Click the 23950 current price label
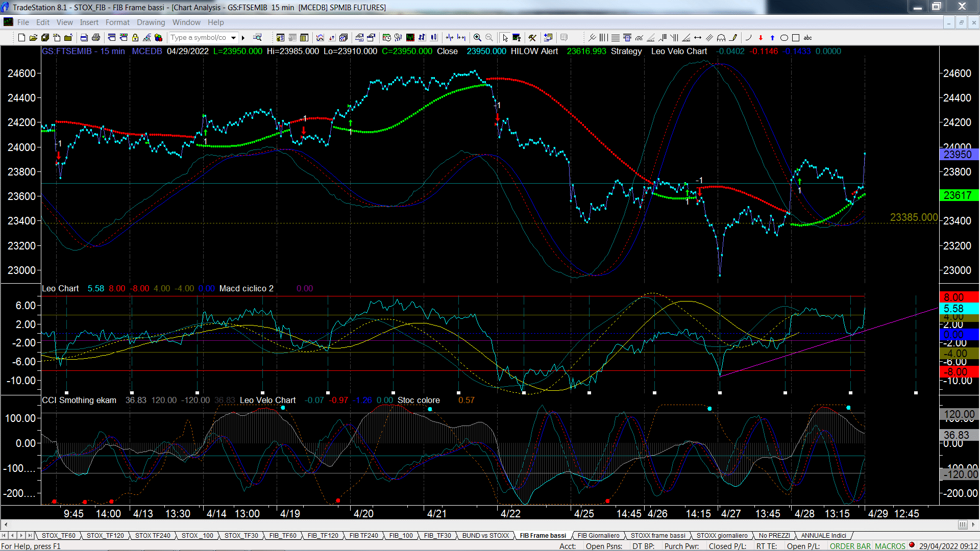980x551 pixels. (x=958, y=155)
